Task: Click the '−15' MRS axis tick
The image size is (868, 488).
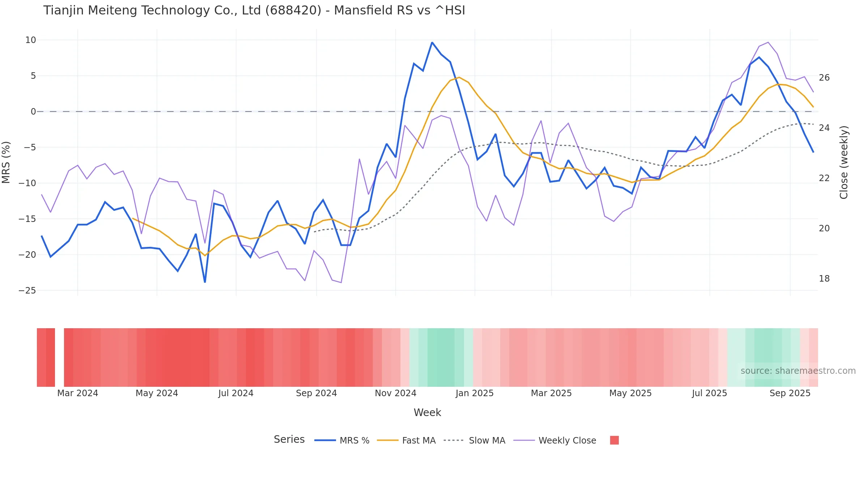Action: click(x=27, y=219)
